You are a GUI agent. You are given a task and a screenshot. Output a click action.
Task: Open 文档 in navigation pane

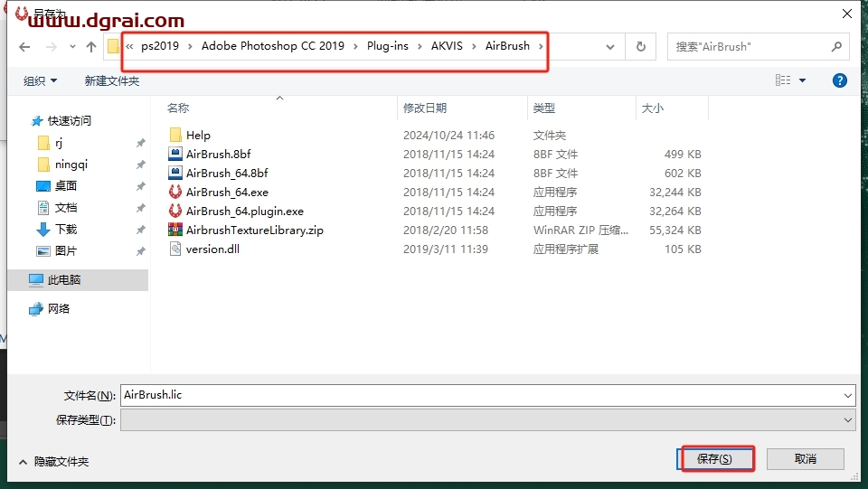pyautogui.click(x=66, y=207)
